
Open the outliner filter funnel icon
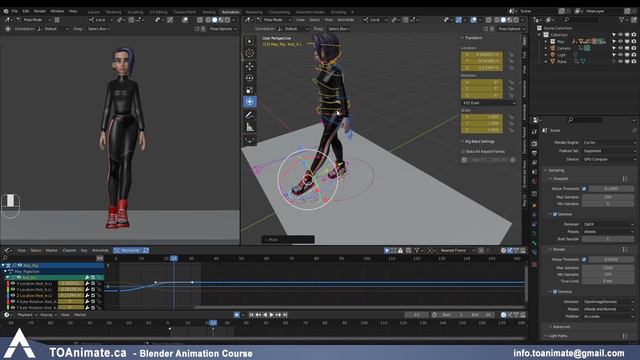tap(622, 20)
